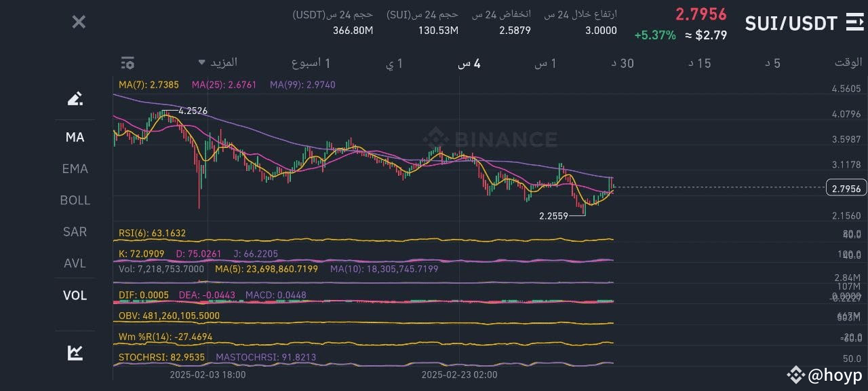
Task: Close the full-screen chart view
Action: pyautogui.click(x=79, y=22)
